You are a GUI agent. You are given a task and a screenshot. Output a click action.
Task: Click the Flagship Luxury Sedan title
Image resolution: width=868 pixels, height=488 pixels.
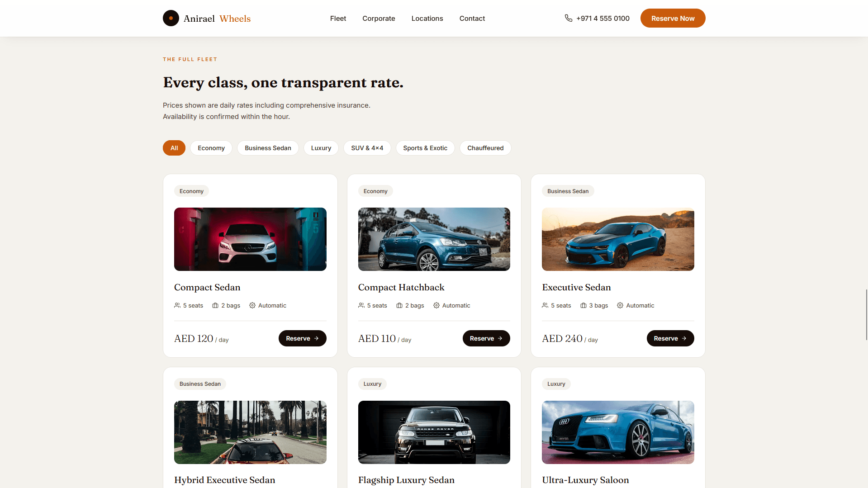[406, 480]
